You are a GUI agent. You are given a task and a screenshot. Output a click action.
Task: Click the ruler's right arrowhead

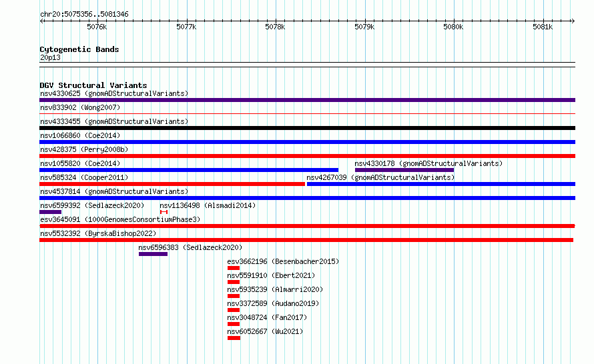point(573,21)
